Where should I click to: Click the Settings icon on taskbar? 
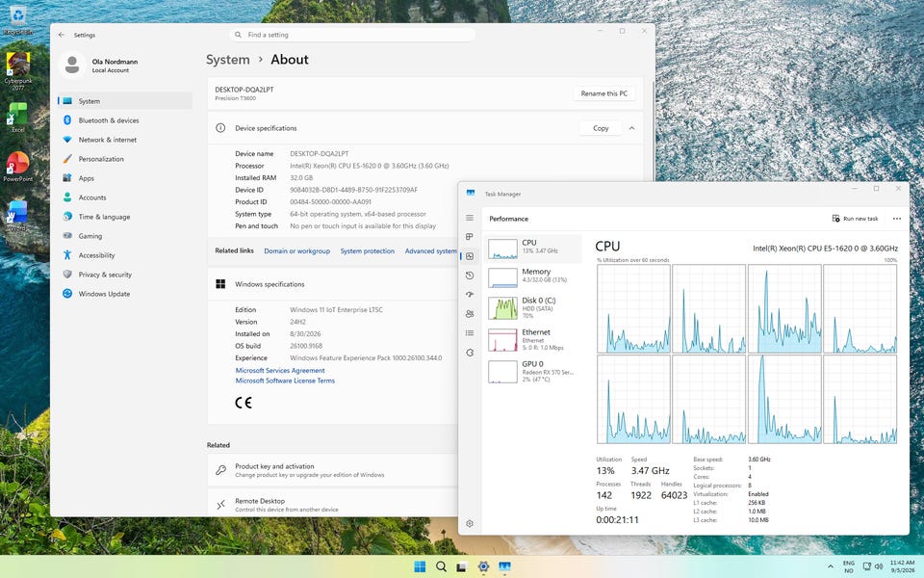[x=483, y=566]
